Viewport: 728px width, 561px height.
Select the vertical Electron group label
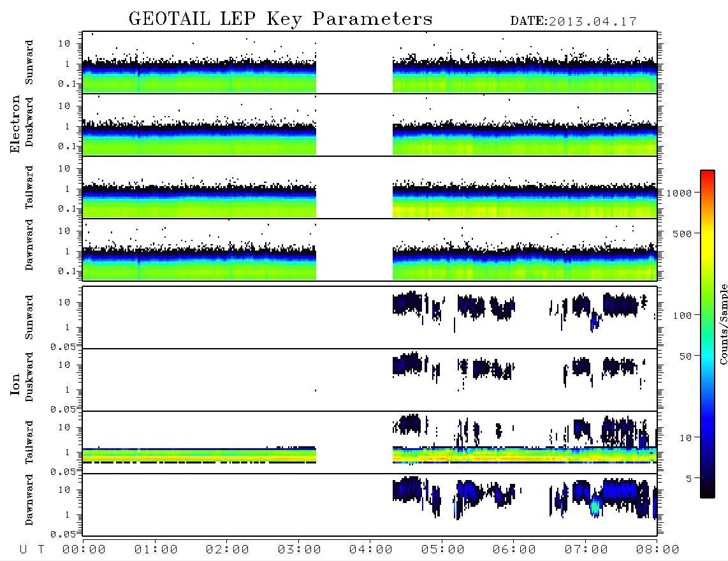(15, 124)
